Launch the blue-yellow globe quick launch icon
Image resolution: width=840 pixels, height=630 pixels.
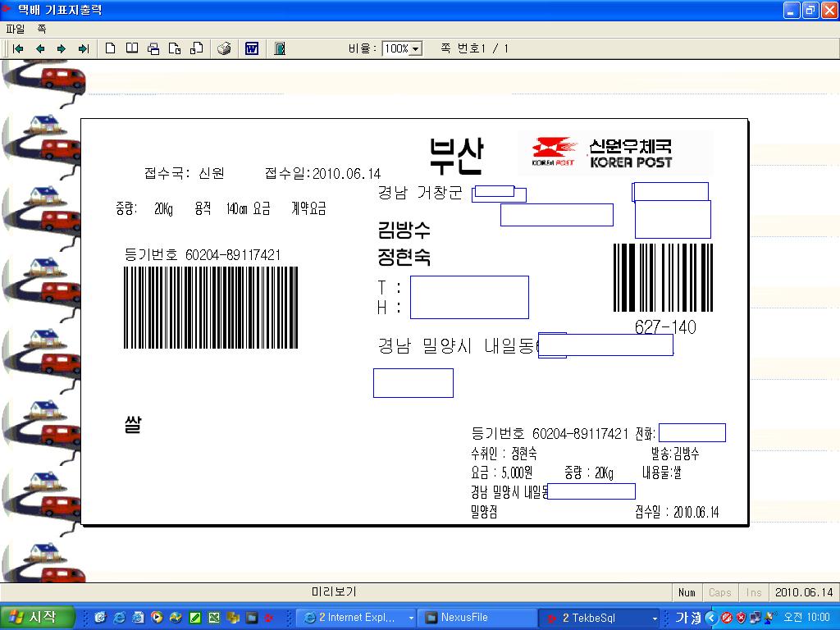tap(176, 618)
